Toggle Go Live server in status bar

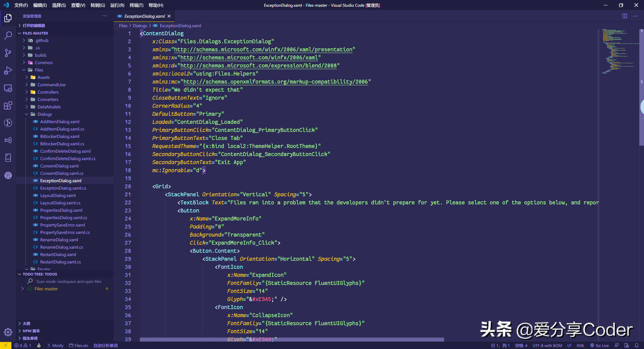click(599, 345)
